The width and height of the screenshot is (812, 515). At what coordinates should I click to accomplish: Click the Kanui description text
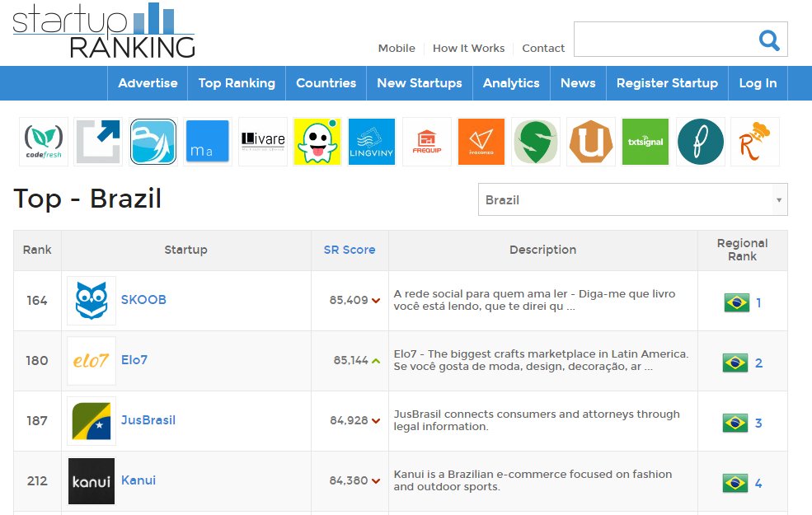[x=533, y=480]
